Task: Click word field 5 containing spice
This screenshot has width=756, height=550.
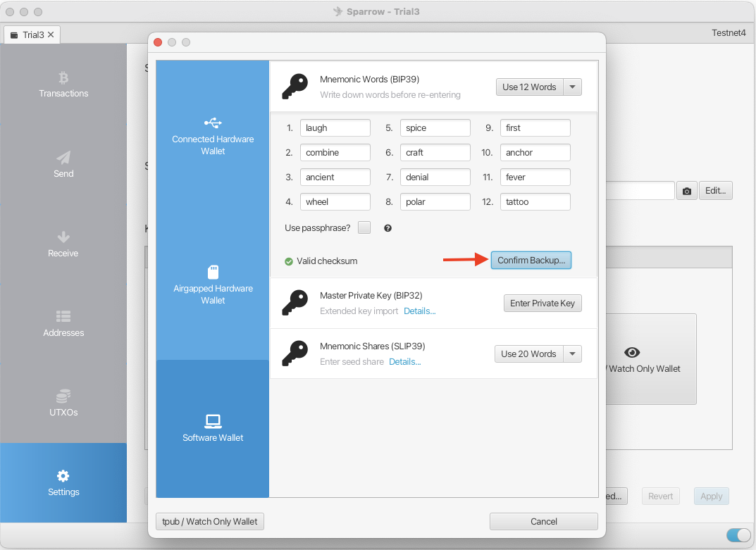Action: point(435,127)
